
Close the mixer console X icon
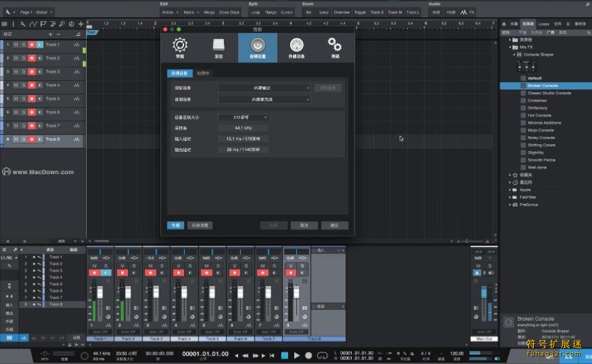click(x=5, y=250)
